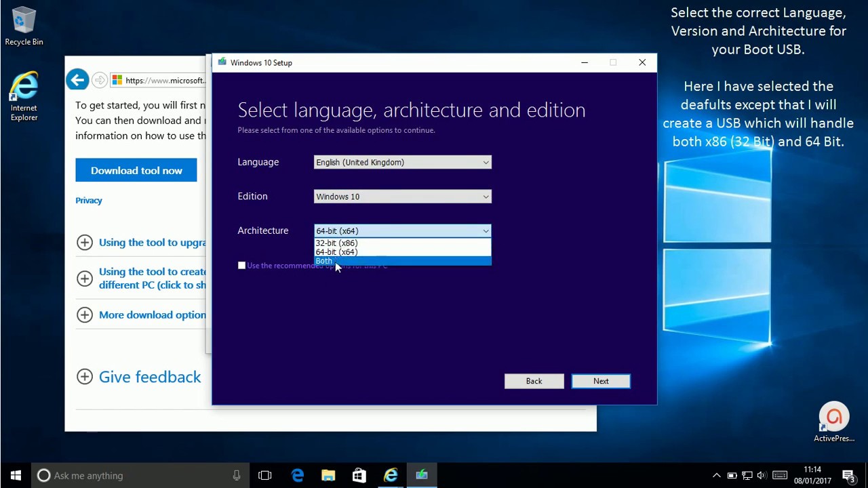Select 'Both' architecture option

402,261
